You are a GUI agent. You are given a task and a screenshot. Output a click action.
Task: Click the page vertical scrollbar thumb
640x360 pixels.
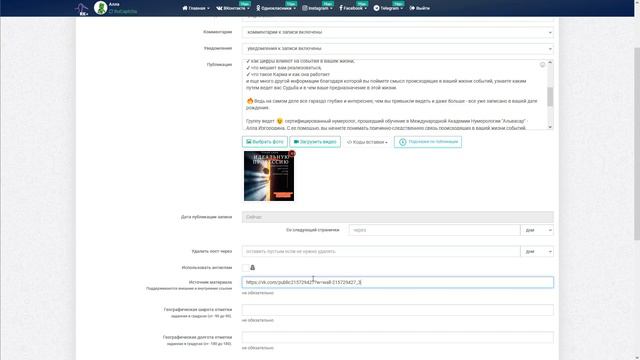[637, 144]
